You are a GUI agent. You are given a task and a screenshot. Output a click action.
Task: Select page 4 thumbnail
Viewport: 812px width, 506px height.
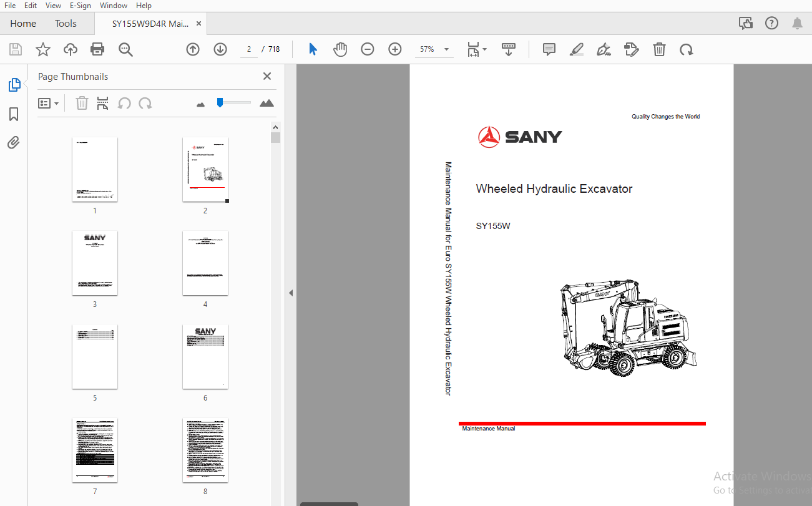click(x=205, y=263)
